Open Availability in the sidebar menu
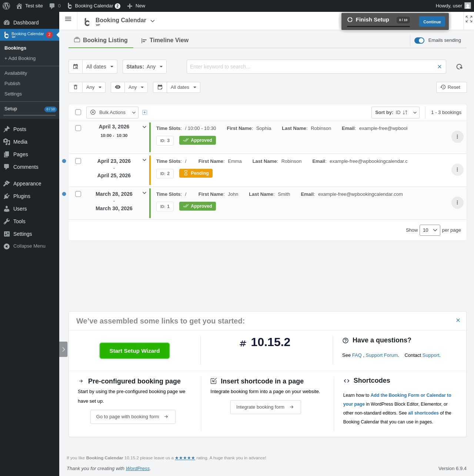Image resolution: width=474 pixels, height=476 pixels. pyautogui.click(x=16, y=73)
